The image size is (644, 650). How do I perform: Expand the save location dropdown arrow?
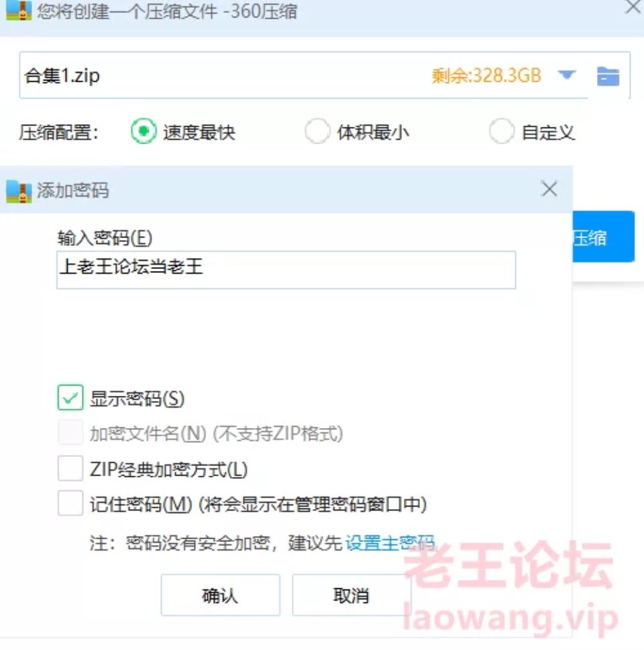566,75
